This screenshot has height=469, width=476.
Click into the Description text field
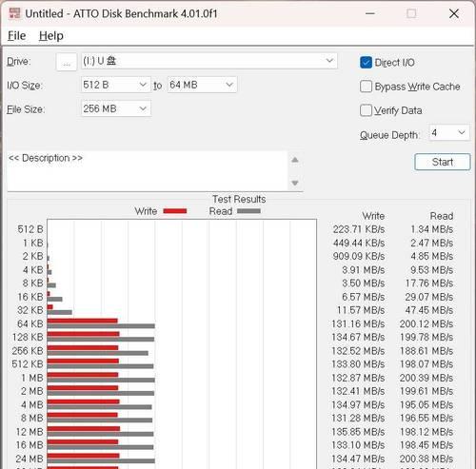pyautogui.click(x=148, y=171)
